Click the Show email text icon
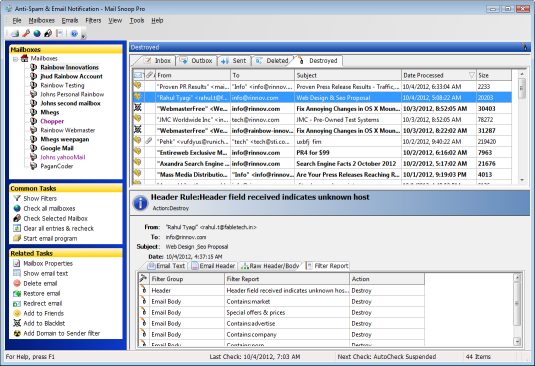Image resolution: width=535 pixels, height=366 pixels. 17,273
